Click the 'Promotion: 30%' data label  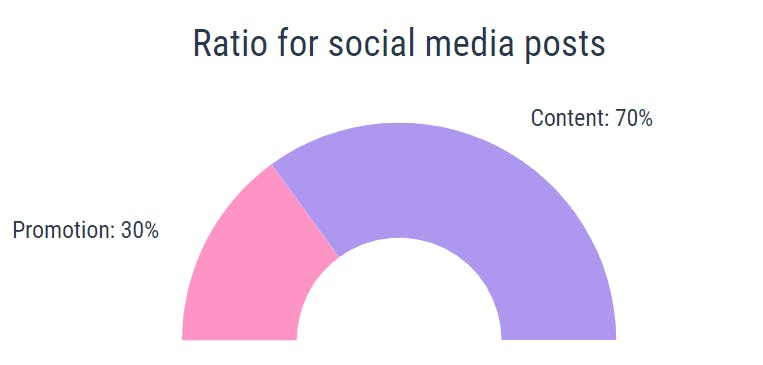coord(86,230)
